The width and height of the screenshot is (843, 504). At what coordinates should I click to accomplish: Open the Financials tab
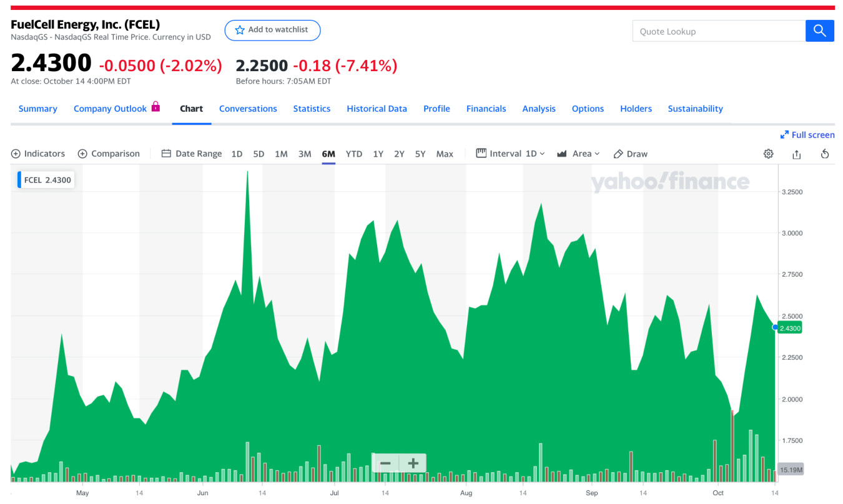tap(486, 109)
